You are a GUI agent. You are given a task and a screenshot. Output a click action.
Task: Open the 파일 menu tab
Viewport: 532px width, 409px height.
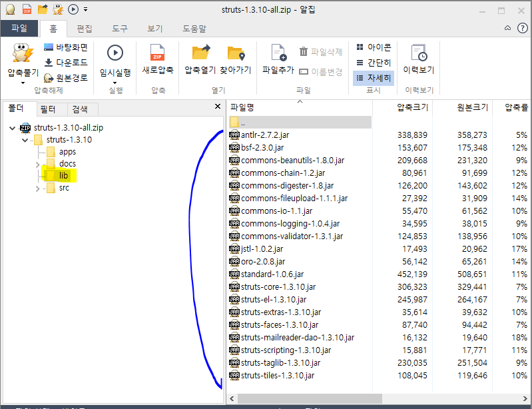[x=19, y=28]
